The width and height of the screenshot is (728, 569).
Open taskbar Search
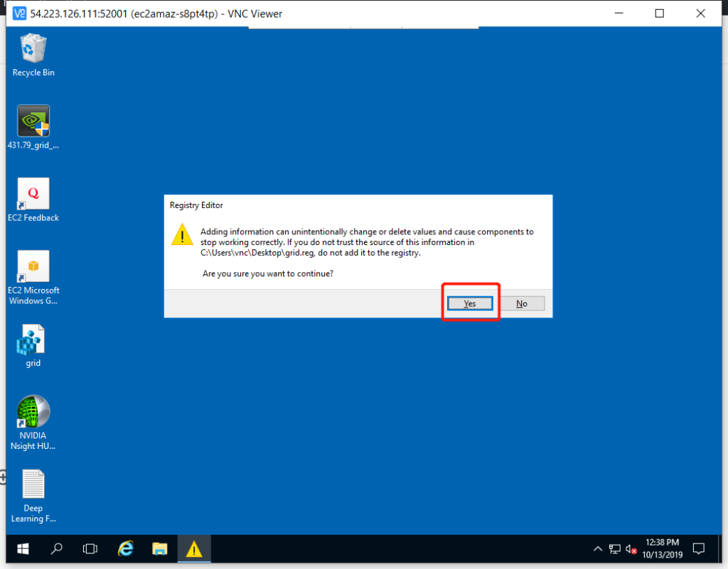[57, 548]
